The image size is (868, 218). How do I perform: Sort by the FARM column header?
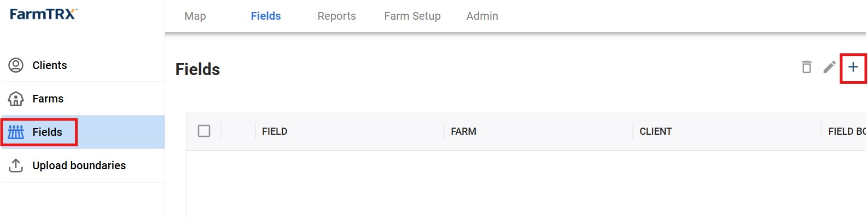click(x=463, y=131)
